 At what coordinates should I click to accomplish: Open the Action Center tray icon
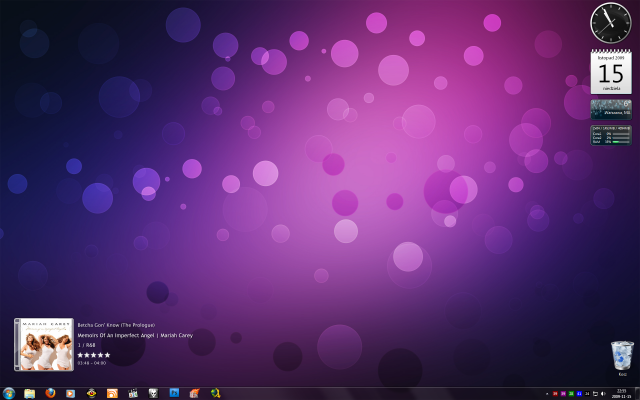595,394
